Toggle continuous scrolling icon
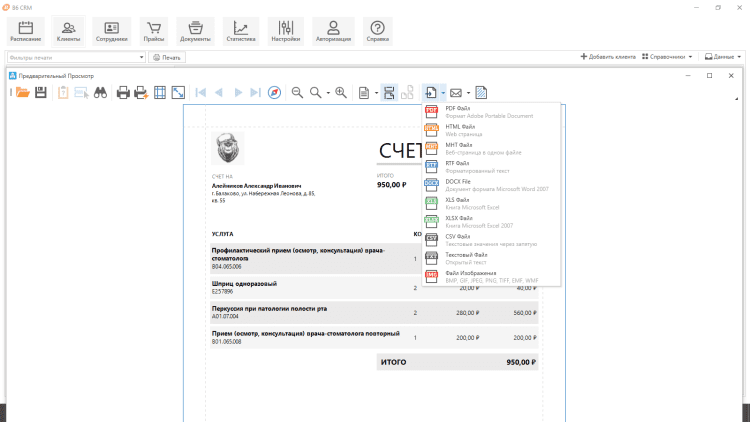This screenshot has width=750, height=422. 389,92
